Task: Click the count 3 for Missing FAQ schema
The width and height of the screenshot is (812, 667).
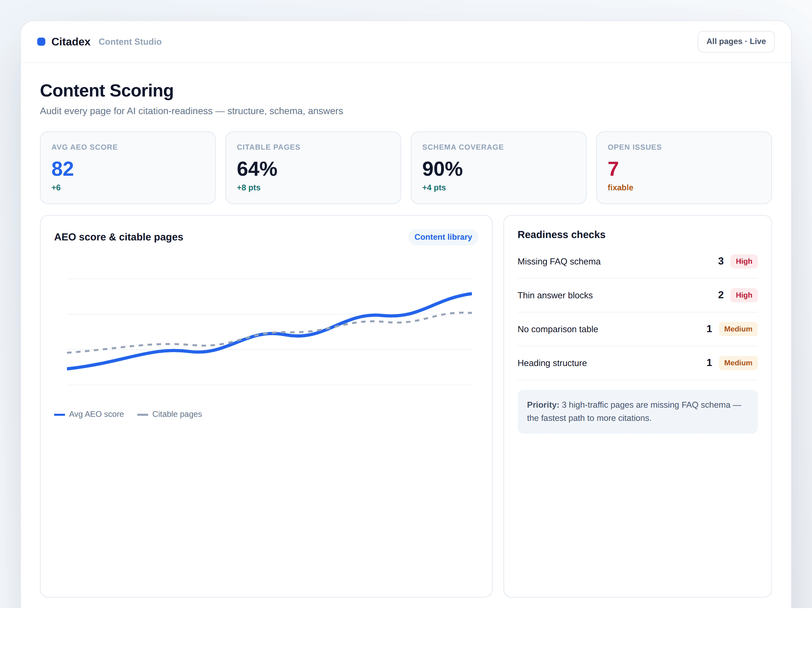Action: click(x=721, y=261)
